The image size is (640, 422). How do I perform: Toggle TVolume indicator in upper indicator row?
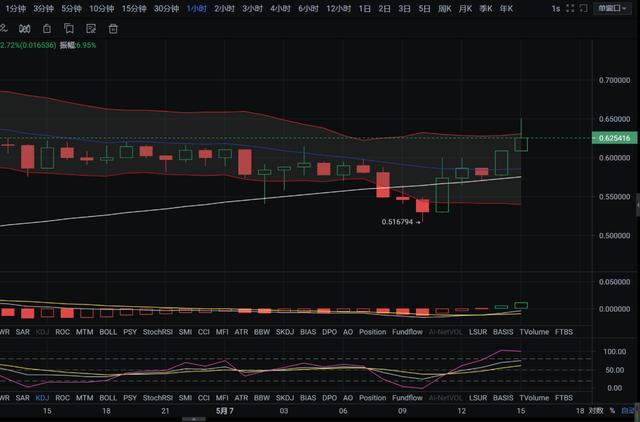[x=534, y=330]
